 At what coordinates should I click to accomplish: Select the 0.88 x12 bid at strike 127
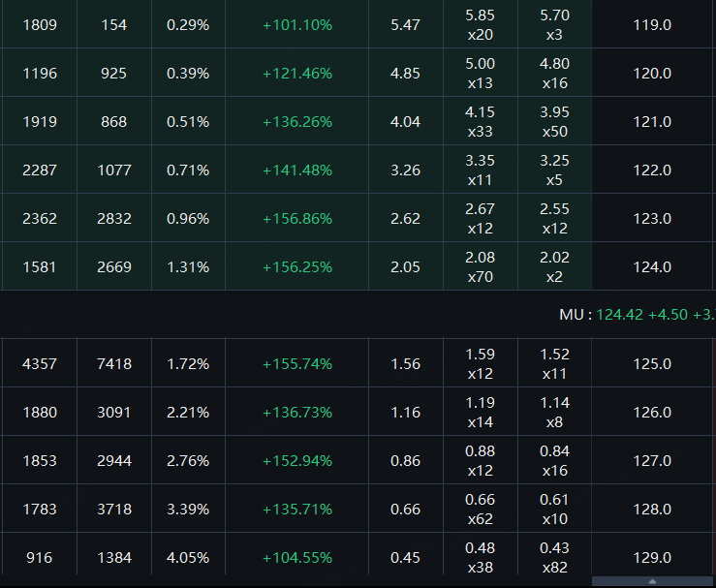coord(481,461)
